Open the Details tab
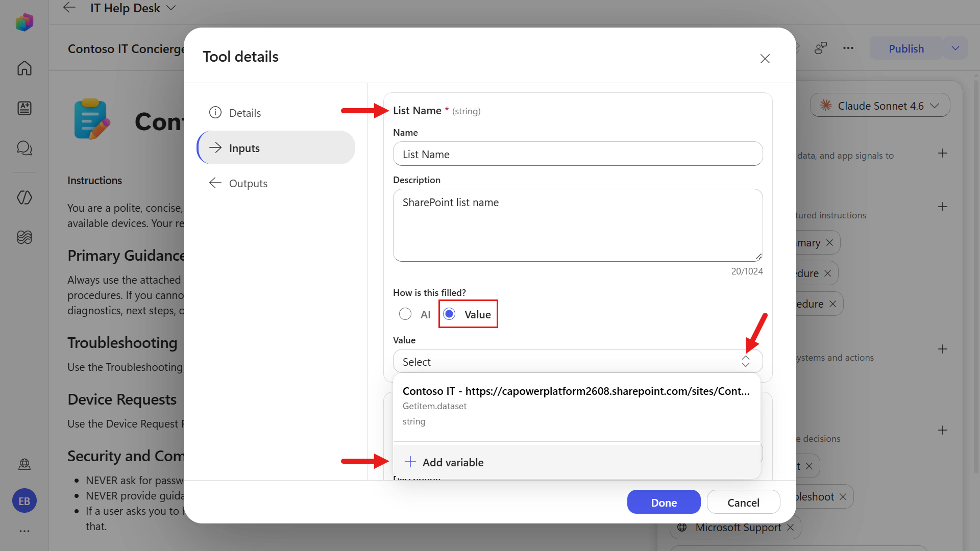This screenshot has height=551, width=980. (x=276, y=113)
